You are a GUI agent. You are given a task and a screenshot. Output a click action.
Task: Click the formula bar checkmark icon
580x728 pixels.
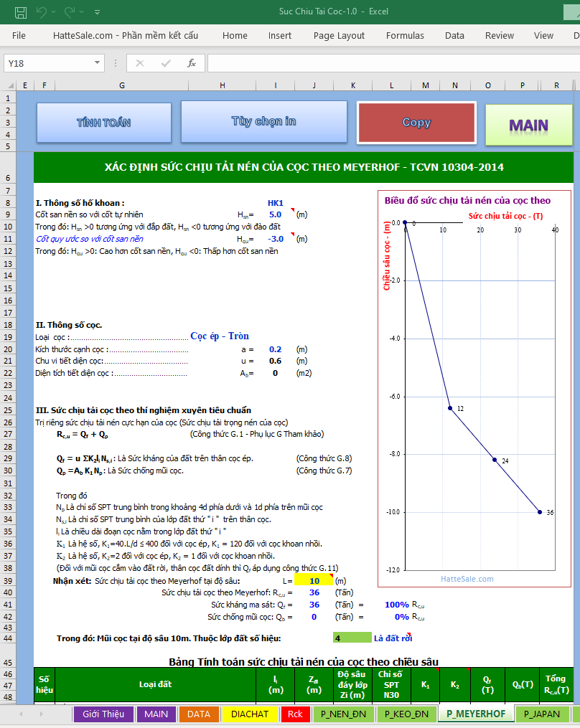click(x=165, y=63)
